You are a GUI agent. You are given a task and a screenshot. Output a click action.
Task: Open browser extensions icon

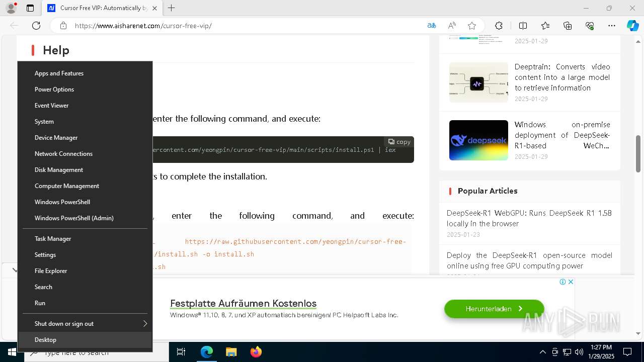click(499, 26)
